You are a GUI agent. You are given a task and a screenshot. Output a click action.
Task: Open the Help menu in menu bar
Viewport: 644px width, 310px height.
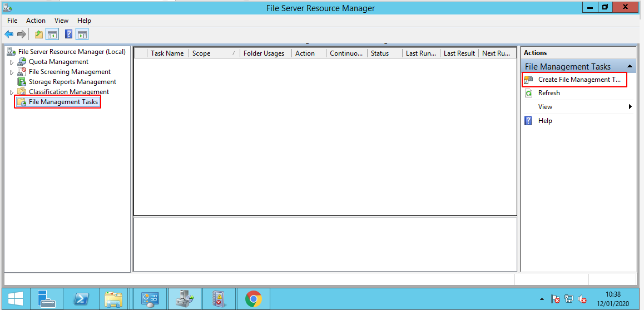click(x=84, y=21)
